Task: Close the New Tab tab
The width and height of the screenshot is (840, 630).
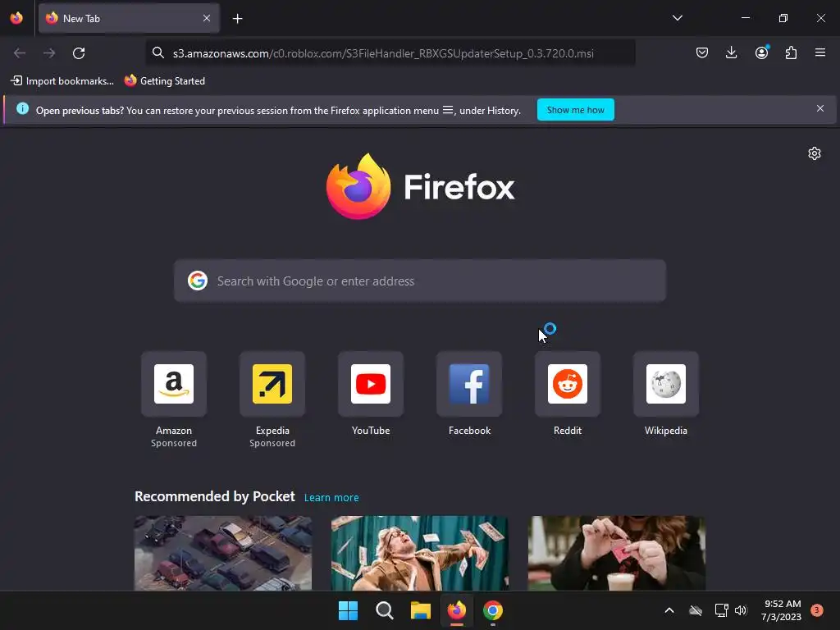Action: point(207,18)
